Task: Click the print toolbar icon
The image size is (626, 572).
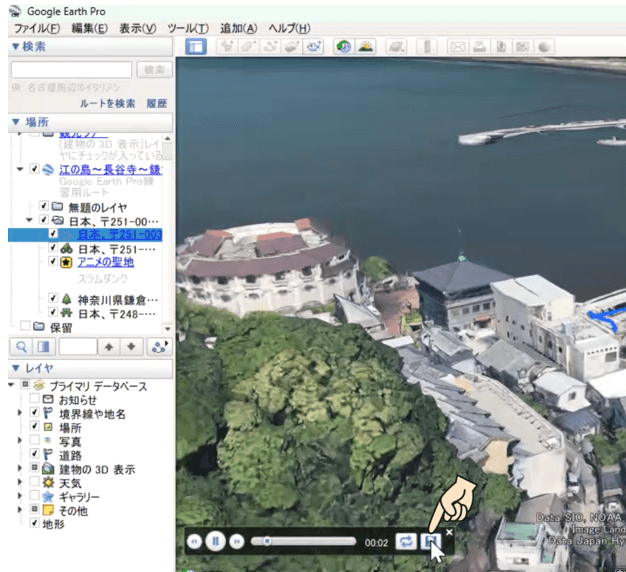Action: tap(480, 47)
